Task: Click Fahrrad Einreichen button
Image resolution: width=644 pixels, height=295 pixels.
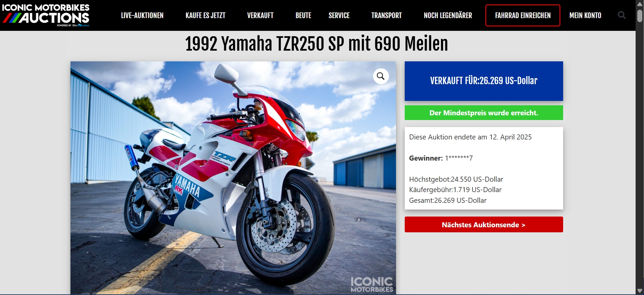Action: pos(523,15)
